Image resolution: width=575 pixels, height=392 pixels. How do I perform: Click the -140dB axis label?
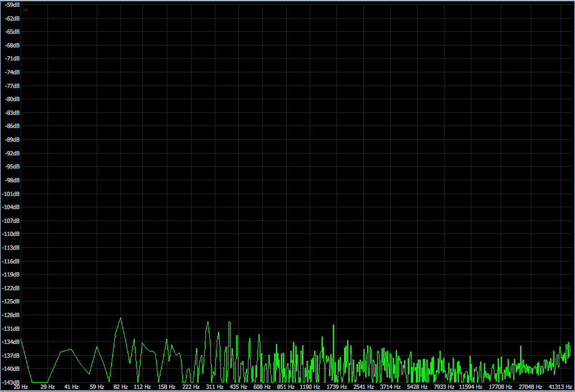pos(11,369)
